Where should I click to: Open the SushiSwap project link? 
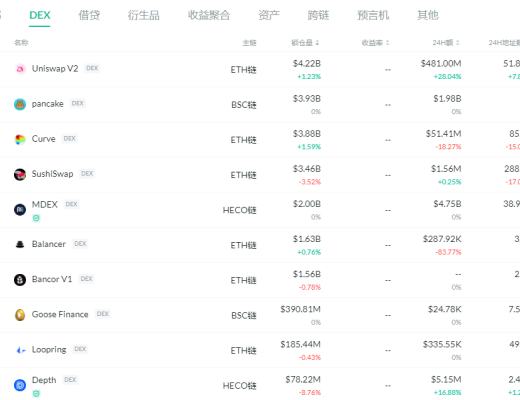click(52, 174)
